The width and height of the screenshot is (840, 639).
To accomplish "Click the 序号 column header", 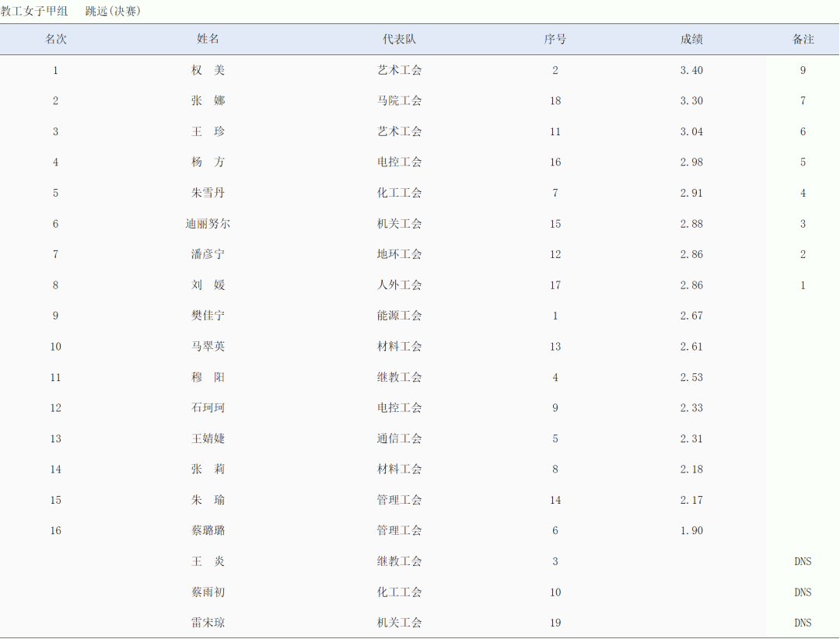I will click(555, 39).
